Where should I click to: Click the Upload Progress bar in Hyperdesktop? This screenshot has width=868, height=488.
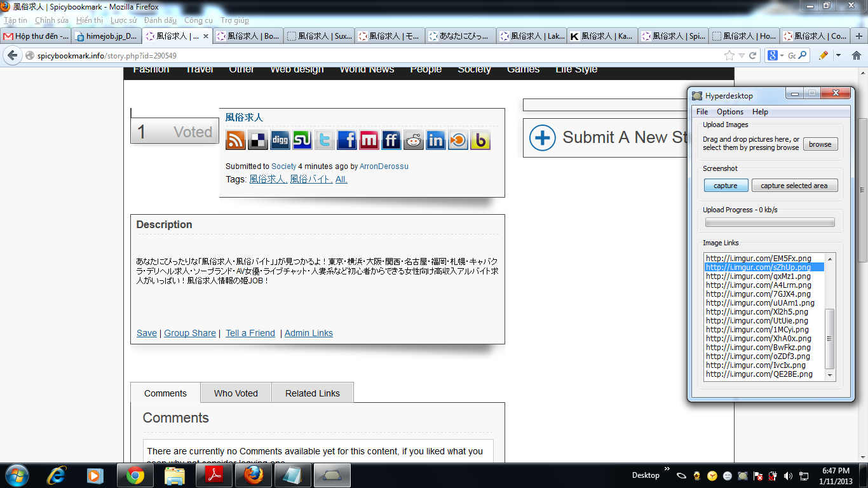(770, 222)
